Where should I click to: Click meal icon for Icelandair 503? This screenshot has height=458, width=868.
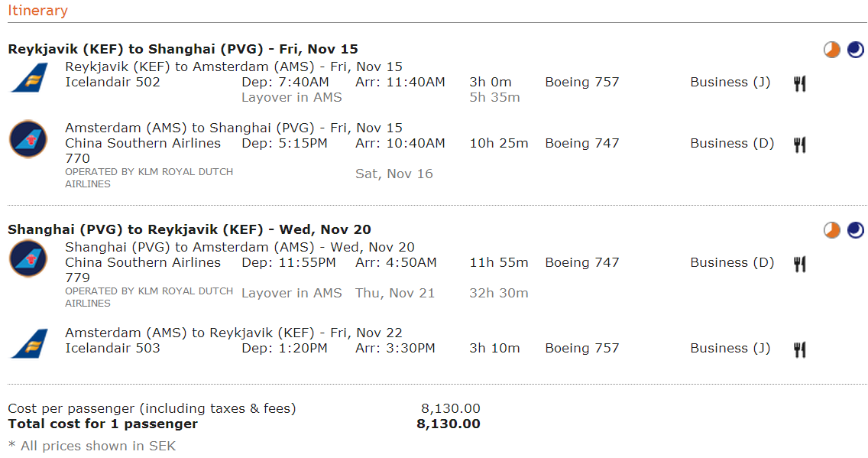799,349
